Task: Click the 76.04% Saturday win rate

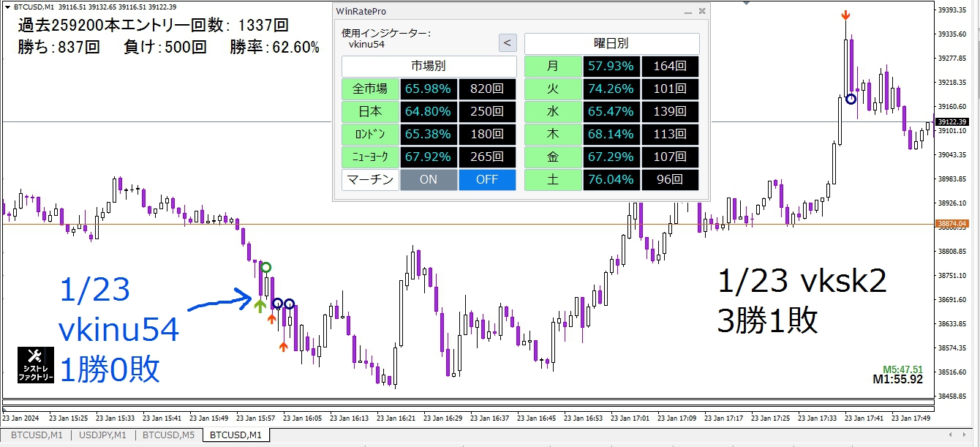Action: pos(611,180)
